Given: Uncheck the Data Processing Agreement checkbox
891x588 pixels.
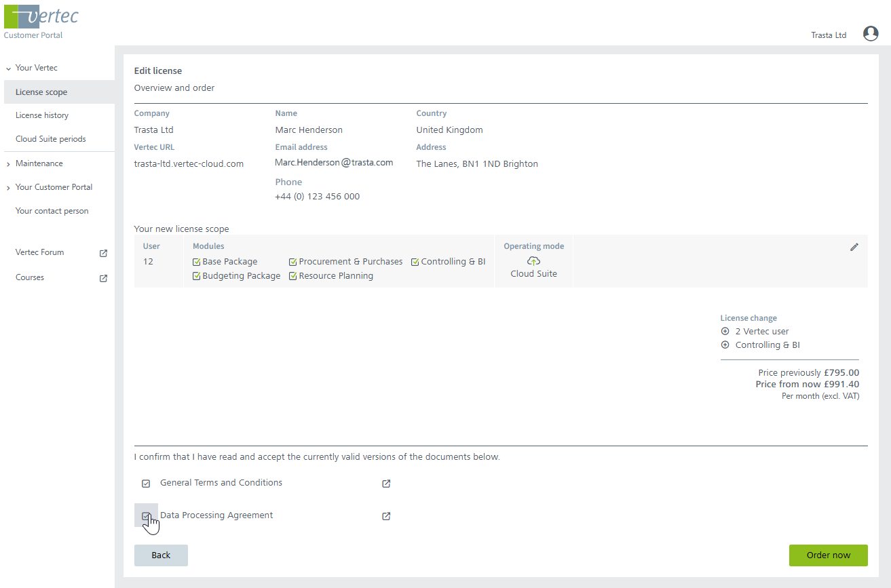Looking at the screenshot, I should pyautogui.click(x=145, y=516).
